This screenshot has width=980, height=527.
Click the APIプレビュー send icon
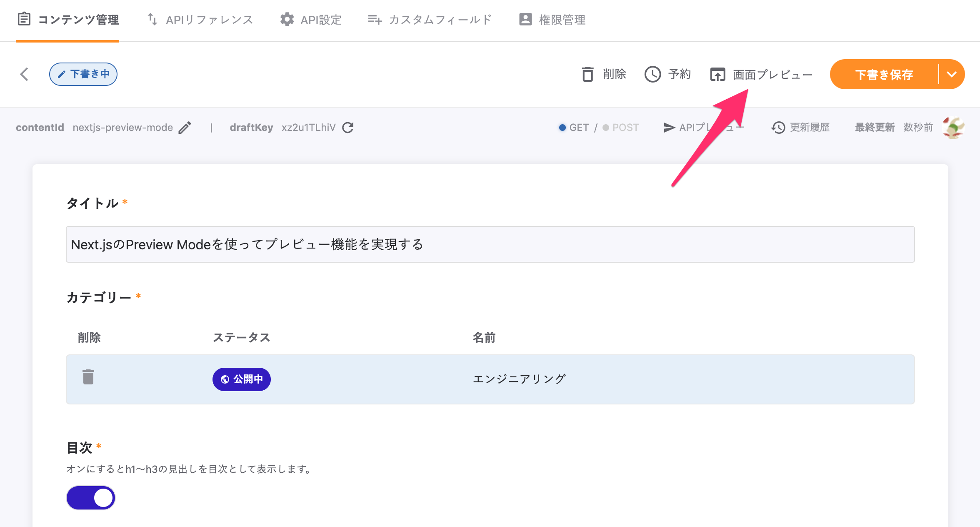669,128
